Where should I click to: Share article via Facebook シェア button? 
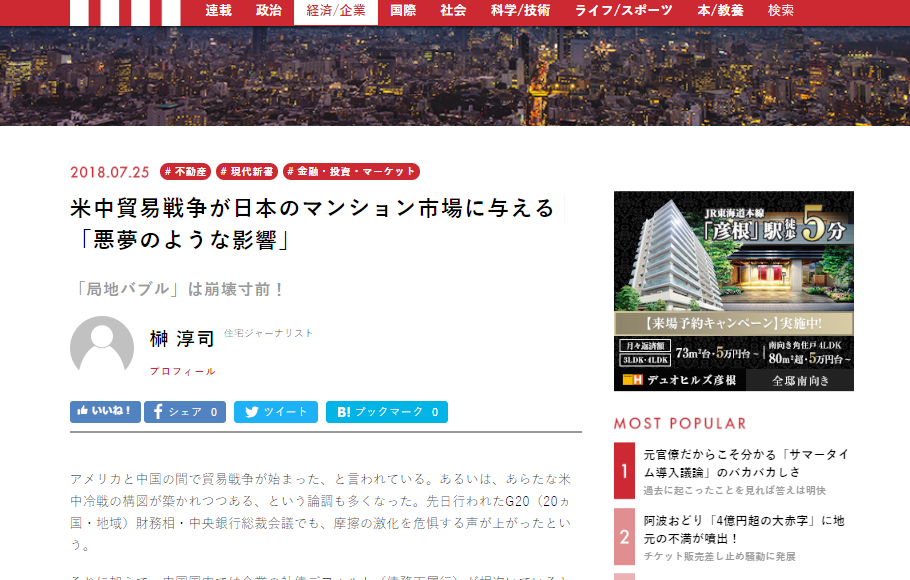click(185, 412)
